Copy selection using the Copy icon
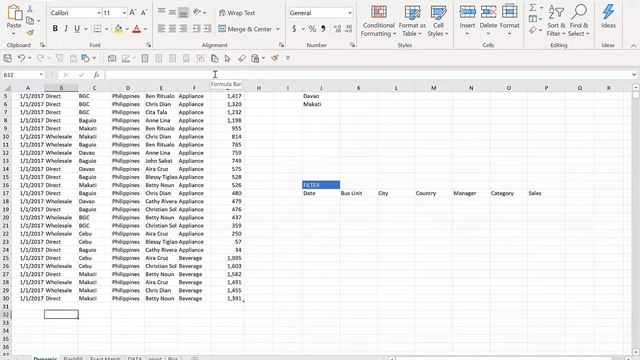The height and width of the screenshot is (360, 640). tap(30, 20)
